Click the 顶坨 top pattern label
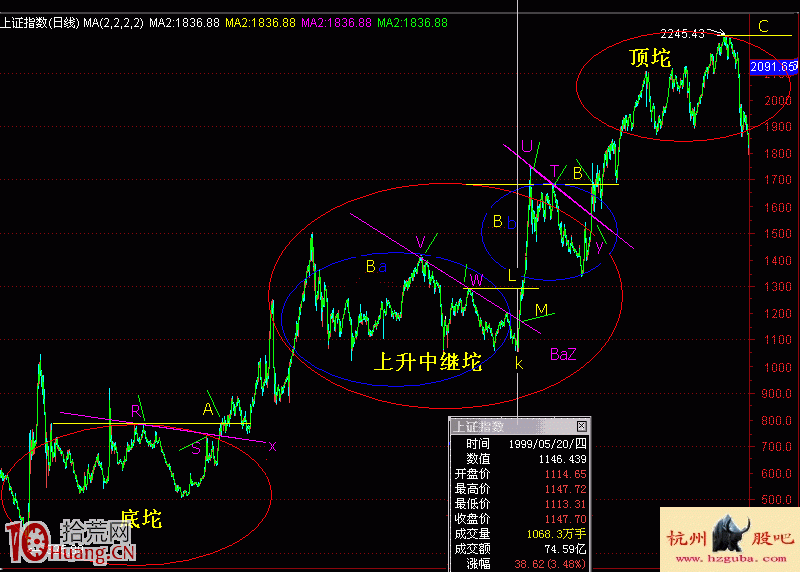800x572 pixels. click(649, 58)
